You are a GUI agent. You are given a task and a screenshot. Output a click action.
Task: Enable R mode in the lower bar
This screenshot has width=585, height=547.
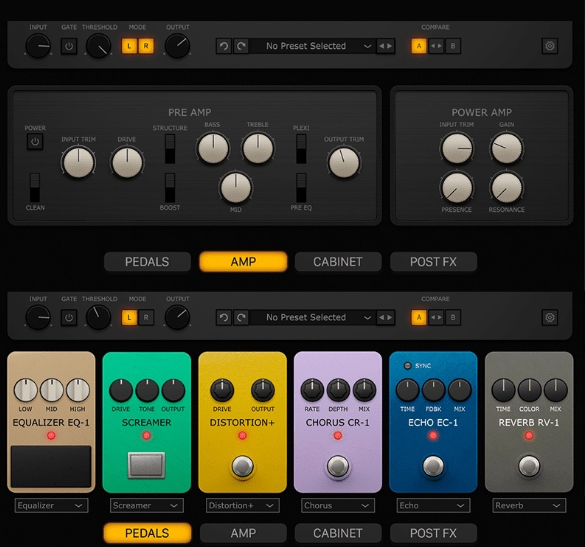coord(146,318)
